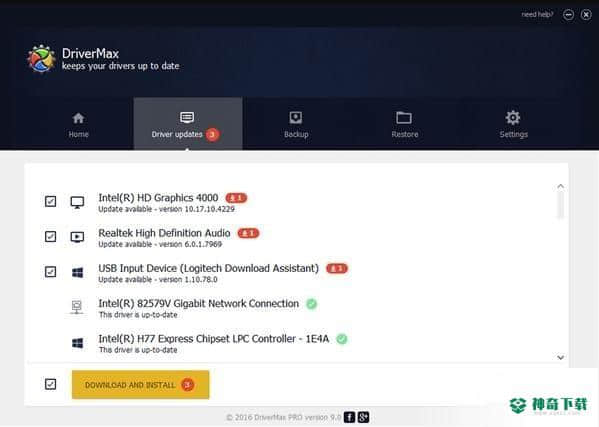The width and height of the screenshot is (599, 427).
Task: Click the install count badge on yellow button
Action: (x=188, y=385)
